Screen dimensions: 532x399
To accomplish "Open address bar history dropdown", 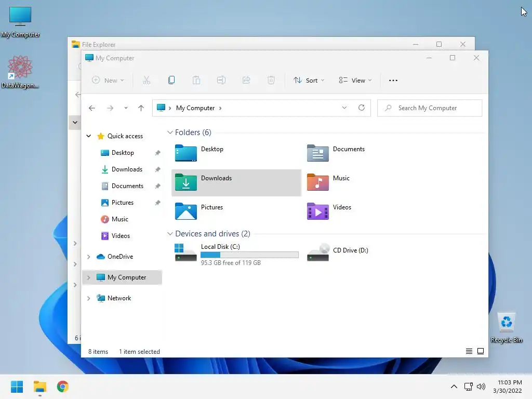I will point(344,108).
